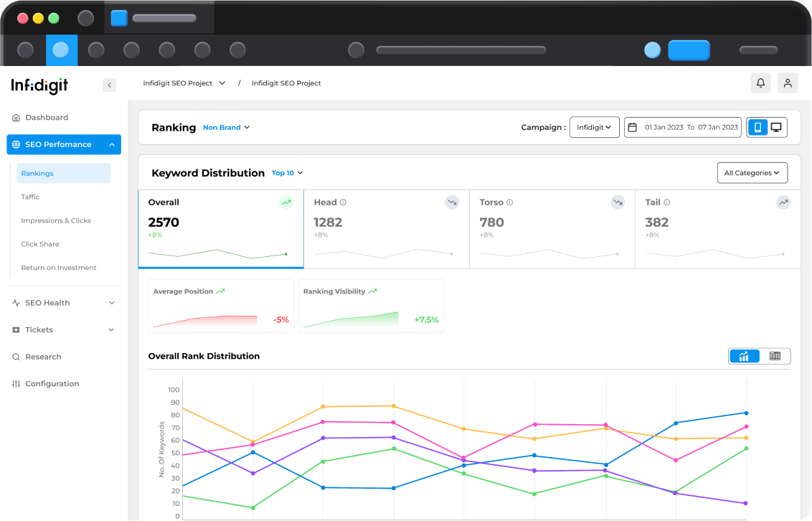Switch to desktop device view
The height and width of the screenshot is (521, 812).
click(x=776, y=128)
